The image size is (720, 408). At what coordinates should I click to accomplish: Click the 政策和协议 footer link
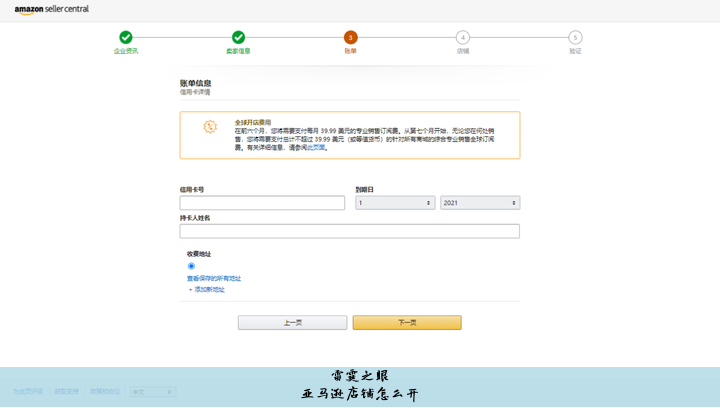tap(105, 392)
